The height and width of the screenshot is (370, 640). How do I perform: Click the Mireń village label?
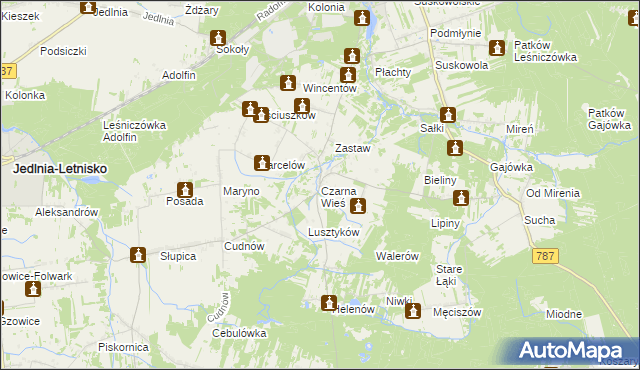[520, 129]
